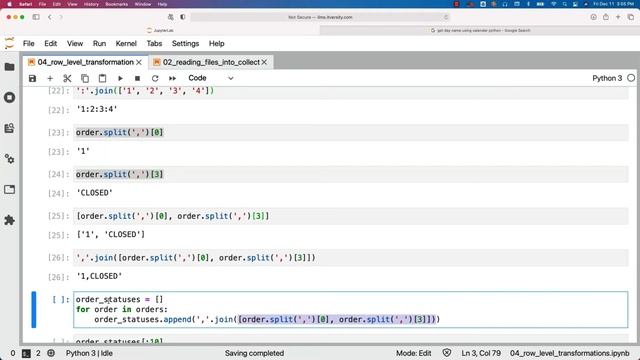Open the Property Inspector gears icon
This screenshot has width=640, height=360.
(9, 159)
